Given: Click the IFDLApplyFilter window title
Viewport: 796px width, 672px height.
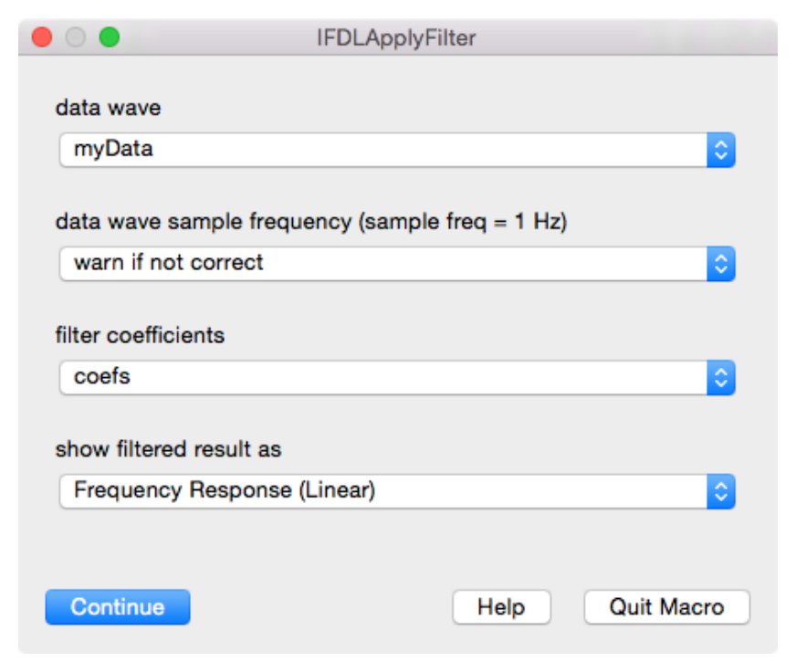Looking at the screenshot, I should [x=396, y=38].
